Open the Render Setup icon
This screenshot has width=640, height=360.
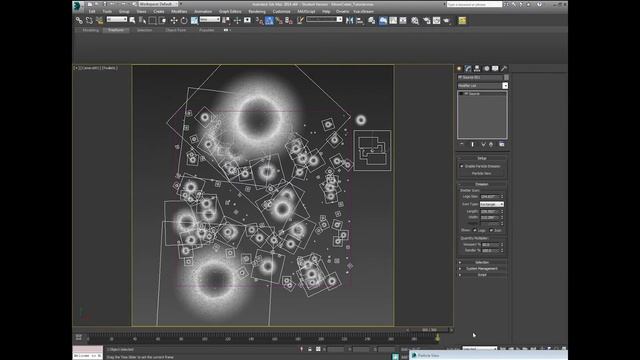(427, 20)
